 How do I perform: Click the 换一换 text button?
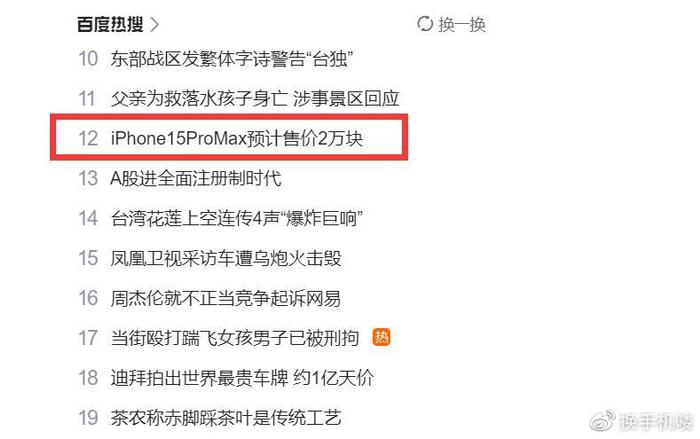tap(462, 24)
